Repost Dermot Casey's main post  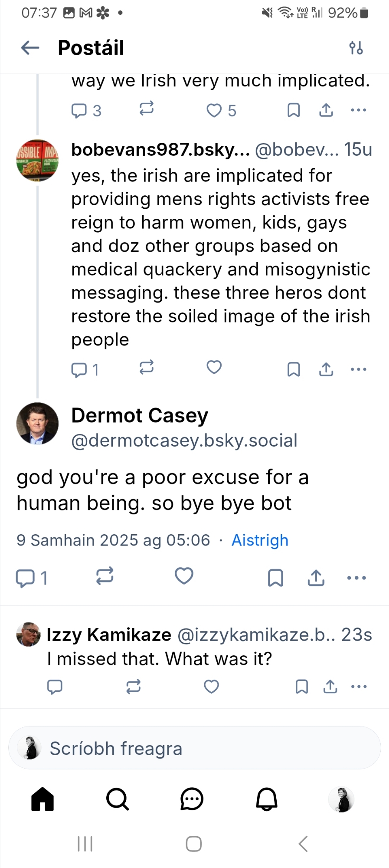(105, 576)
